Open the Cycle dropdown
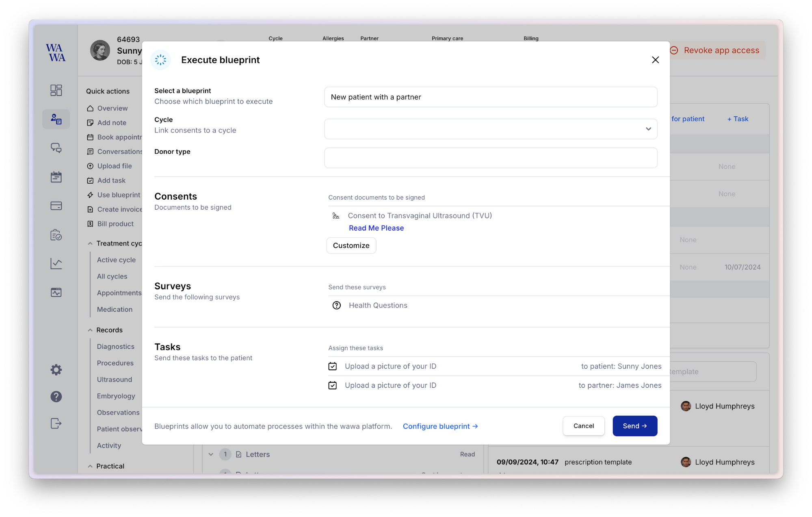The image size is (812, 517). [x=490, y=129]
